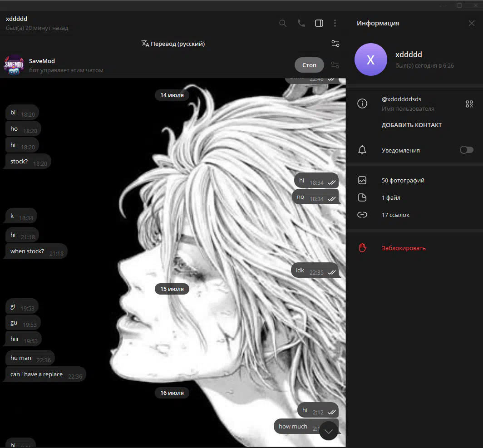Select the "when stock?" message
Image resolution: width=483 pixels, height=448 pixels.
click(36, 251)
